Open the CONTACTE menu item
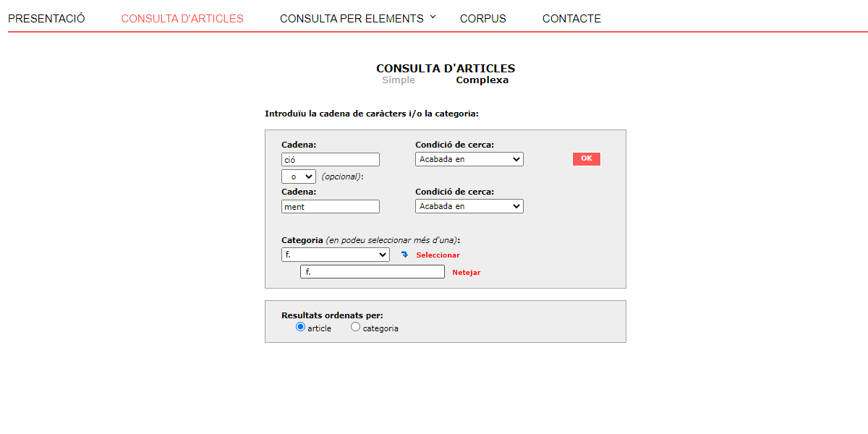 (571, 18)
